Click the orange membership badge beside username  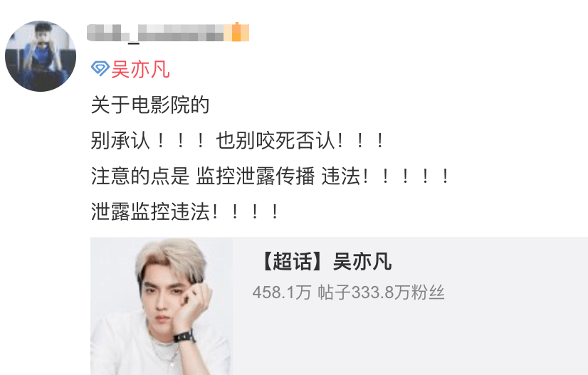coord(236,32)
